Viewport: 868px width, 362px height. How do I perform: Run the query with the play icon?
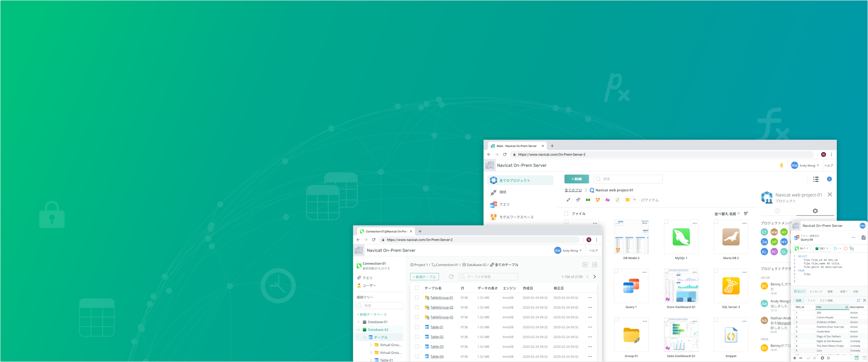(835, 248)
